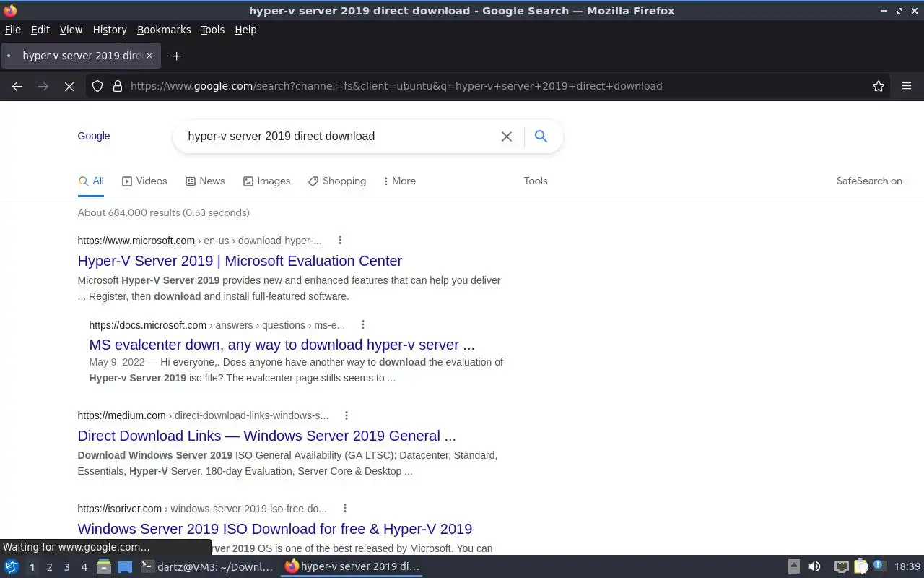
Task: Open the Tools menu in menu bar
Action: point(212,30)
